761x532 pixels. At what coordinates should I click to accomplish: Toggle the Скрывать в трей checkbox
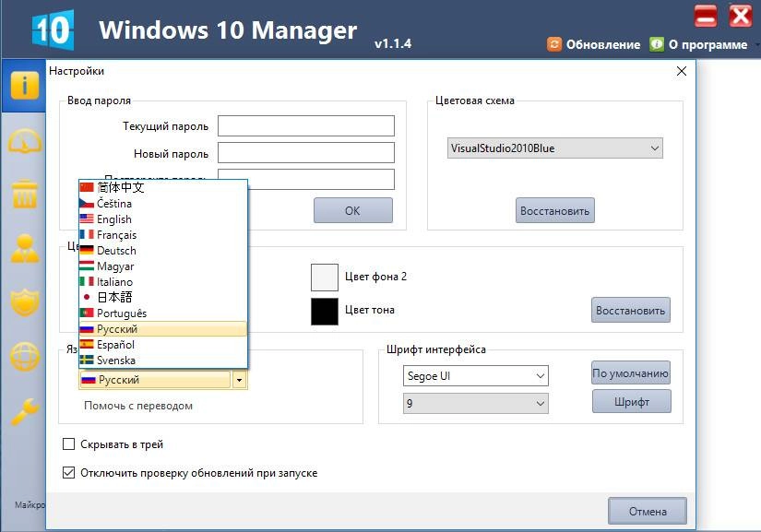[x=69, y=444]
